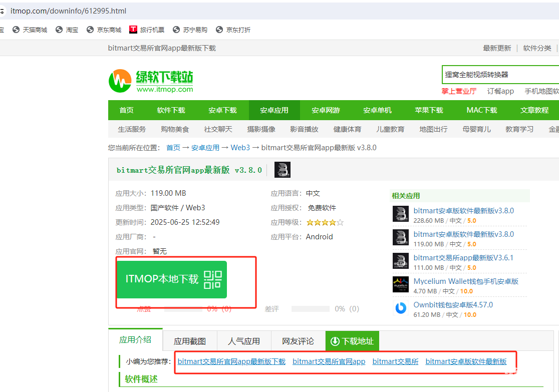Switch to the 网友评论 tab
The height and width of the screenshot is (392, 559).
(298, 341)
